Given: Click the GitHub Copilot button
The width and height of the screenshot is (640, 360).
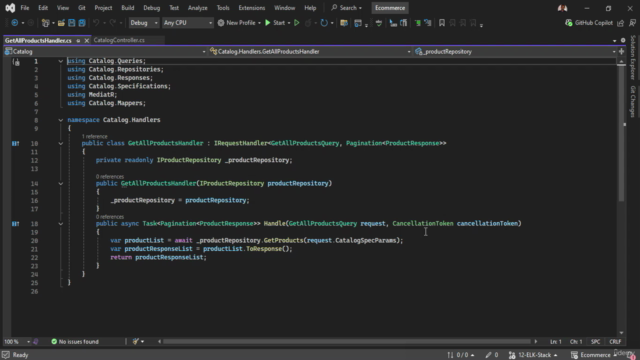Looking at the screenshot, I should 589,23.
